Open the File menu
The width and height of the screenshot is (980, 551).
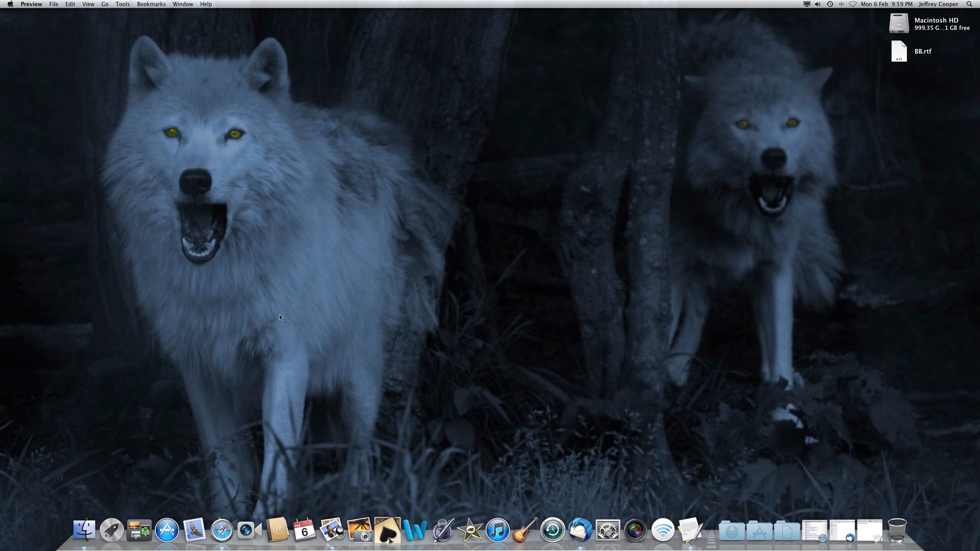point(54,4)
